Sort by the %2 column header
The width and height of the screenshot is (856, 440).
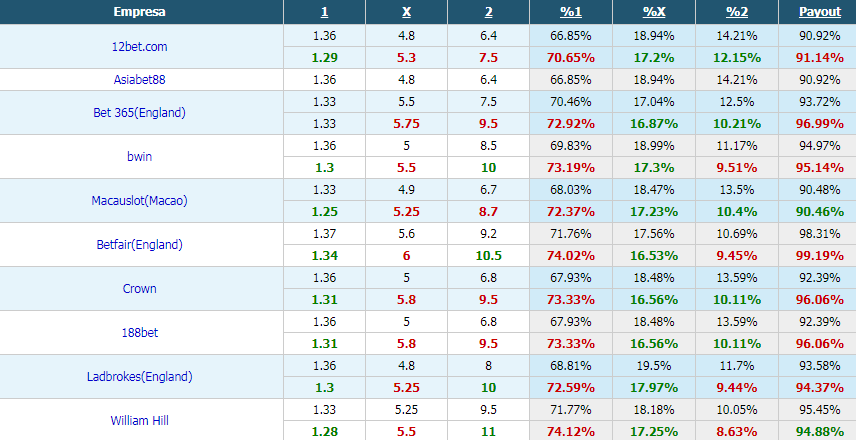click(736, 12)
